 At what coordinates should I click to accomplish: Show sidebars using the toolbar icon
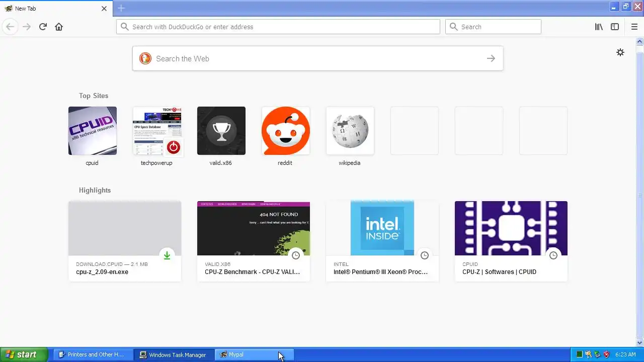point(615,27)
